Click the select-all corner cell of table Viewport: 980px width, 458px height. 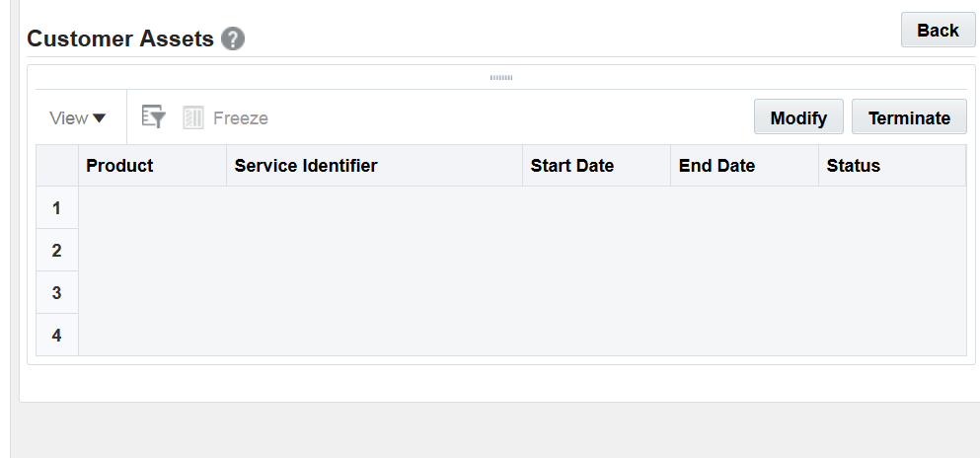pos(57,166)
